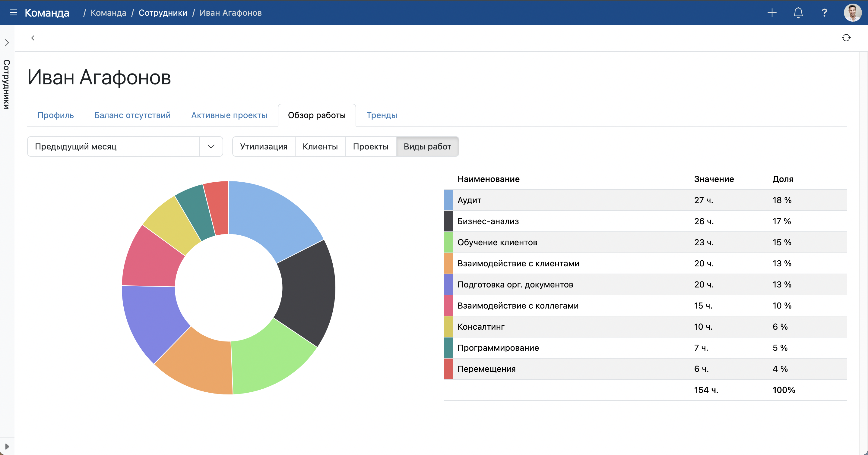Click the bottom-left play triangle expander

7,446
